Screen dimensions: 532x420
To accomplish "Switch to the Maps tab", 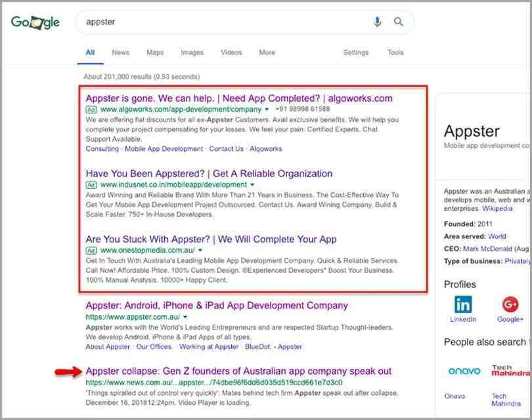I will 155,52.
